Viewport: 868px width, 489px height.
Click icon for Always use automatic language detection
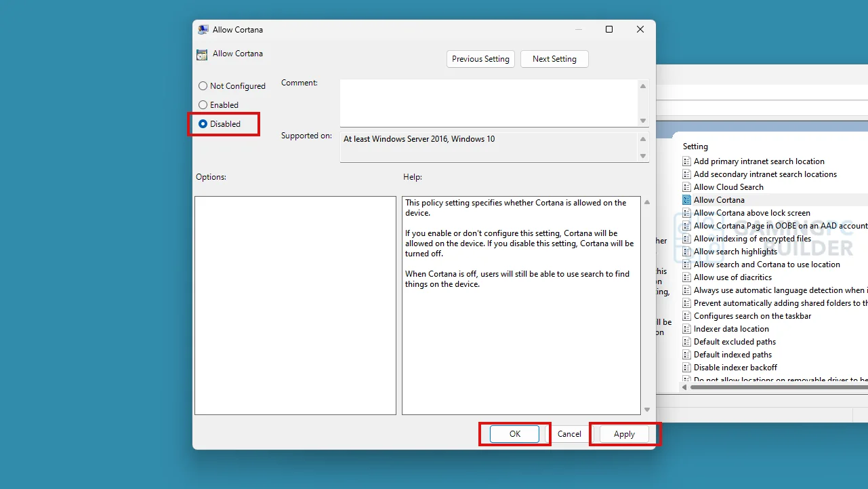pyautogui.click(x=687, y=290)
